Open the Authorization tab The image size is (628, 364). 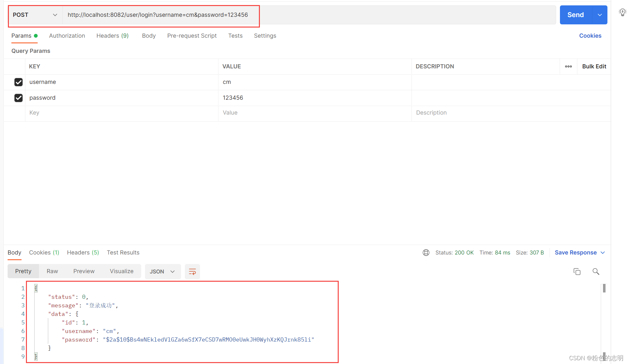click(x=67, y=36)
